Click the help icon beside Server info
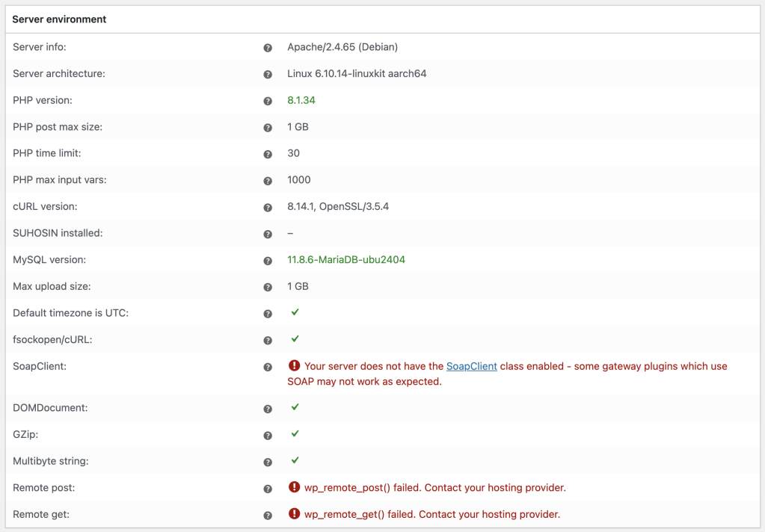 click(x=268, y=48)
